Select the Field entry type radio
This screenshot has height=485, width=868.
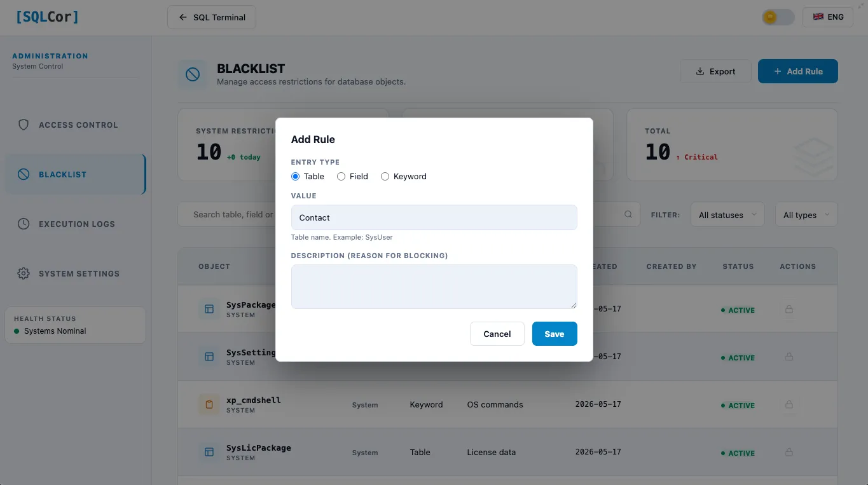click(x=341, y=177)
